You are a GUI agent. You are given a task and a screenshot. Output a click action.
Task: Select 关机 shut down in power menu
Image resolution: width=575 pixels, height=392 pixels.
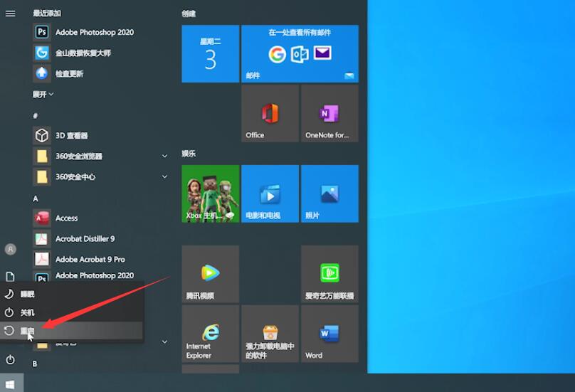[x=71, y=312]
